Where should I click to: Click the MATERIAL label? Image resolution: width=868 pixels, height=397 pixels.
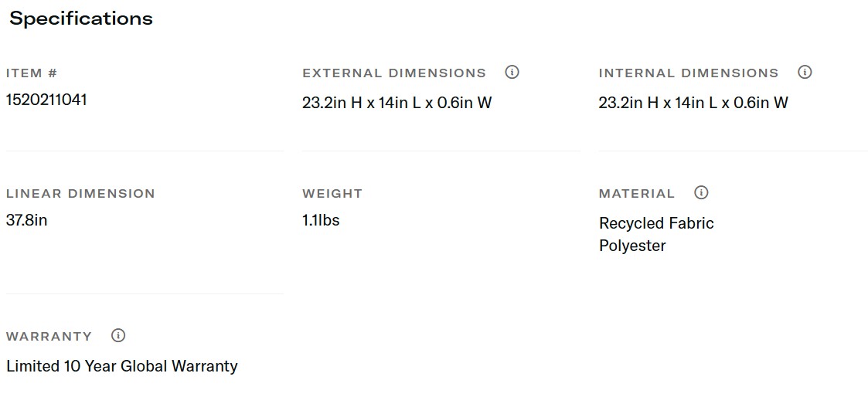coord(637,194)
